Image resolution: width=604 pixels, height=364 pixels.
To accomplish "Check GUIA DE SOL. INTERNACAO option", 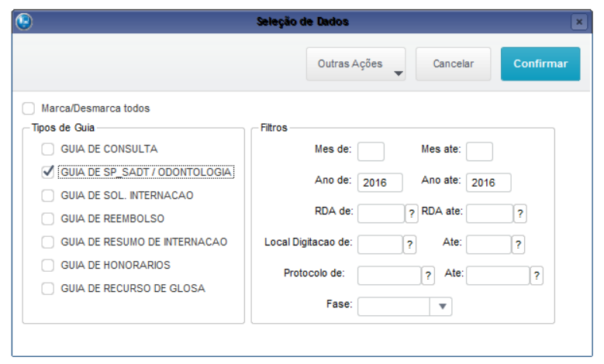I will 48,195.
